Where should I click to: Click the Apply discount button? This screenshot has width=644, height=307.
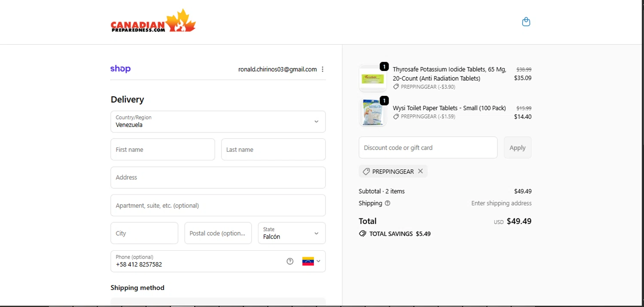517,147
